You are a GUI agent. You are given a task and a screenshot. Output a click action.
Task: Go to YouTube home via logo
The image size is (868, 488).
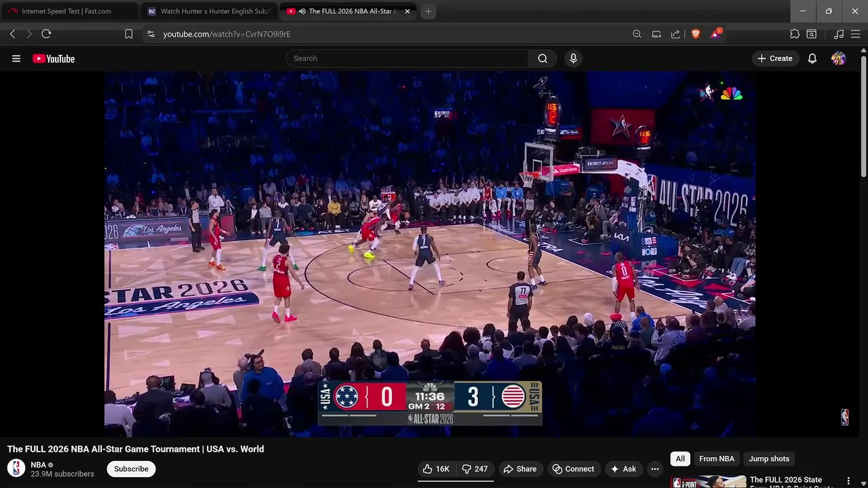(x=54, y=58)
